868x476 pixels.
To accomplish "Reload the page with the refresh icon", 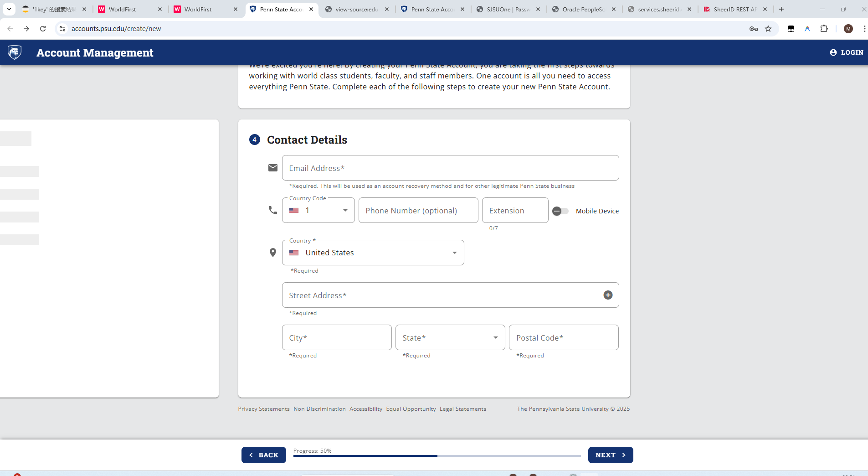I will point(43,29).
